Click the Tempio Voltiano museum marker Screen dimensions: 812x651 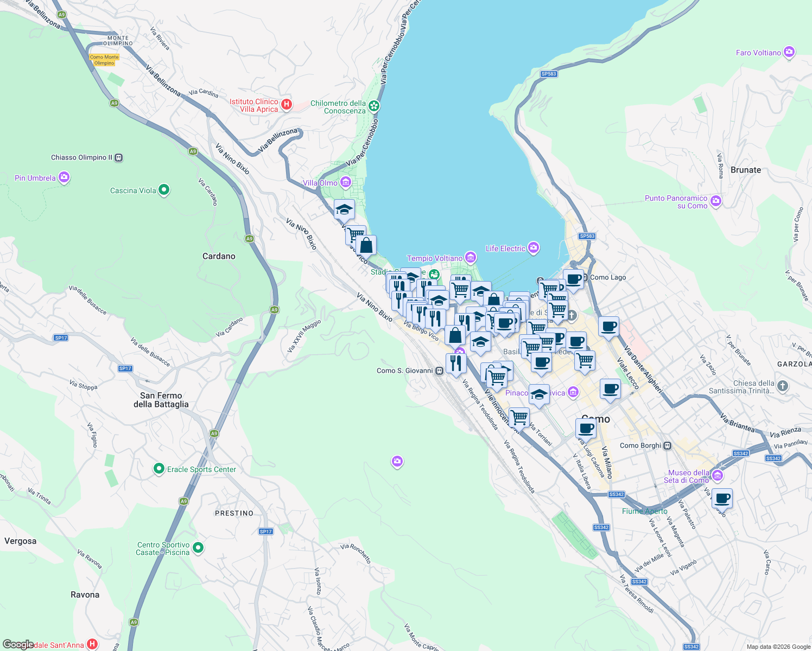click(x=470, y=258)
